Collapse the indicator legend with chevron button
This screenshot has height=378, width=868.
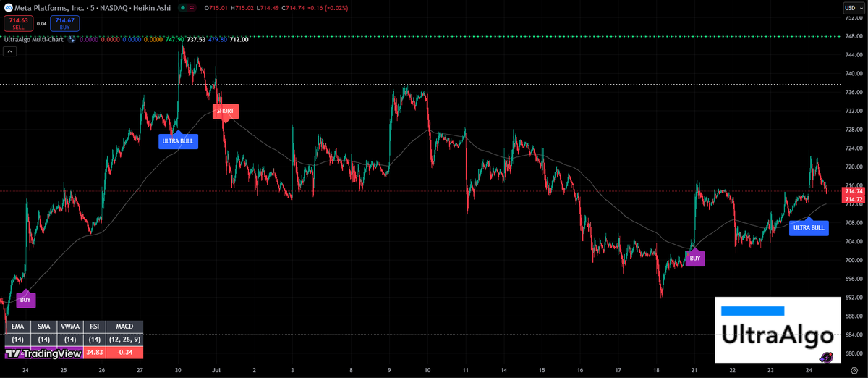9,51
